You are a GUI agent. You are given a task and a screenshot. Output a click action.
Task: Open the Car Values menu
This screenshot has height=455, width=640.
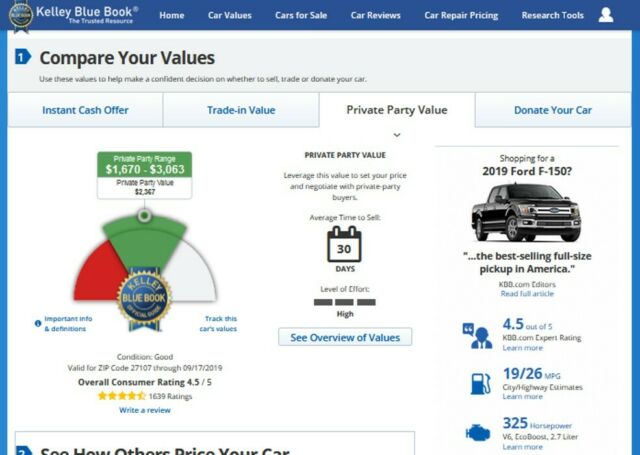tap(229, 15)
